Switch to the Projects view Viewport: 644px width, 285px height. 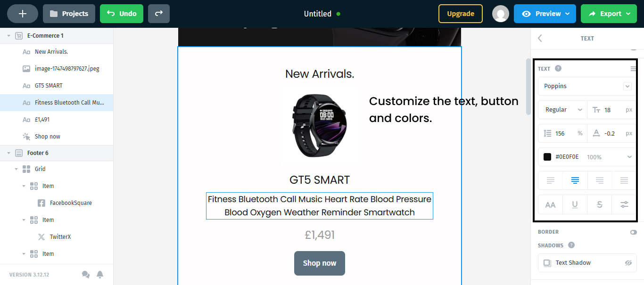coord(69,14)
